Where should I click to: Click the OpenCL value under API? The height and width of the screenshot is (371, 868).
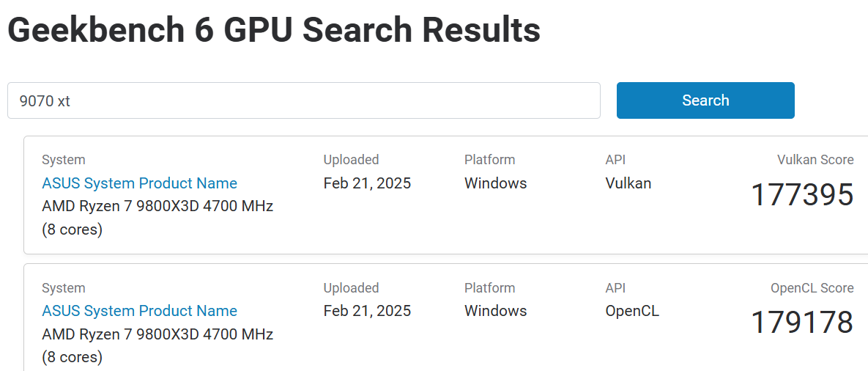tap(631, 311)
